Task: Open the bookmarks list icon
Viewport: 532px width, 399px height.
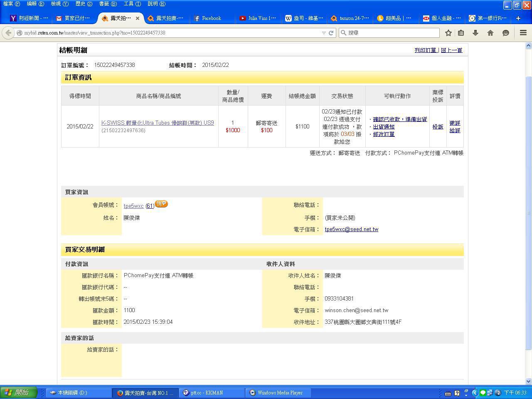Action: [x=461, y=33]
